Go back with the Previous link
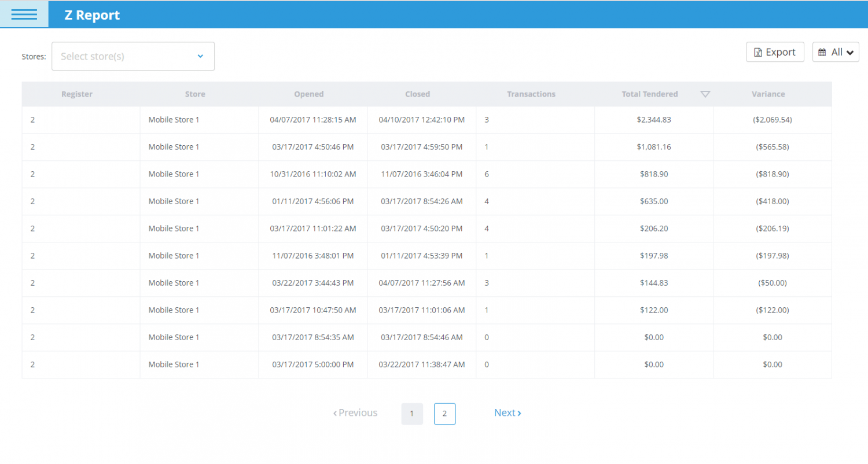The height and width of the screenshot is (464, 868). 355,413
